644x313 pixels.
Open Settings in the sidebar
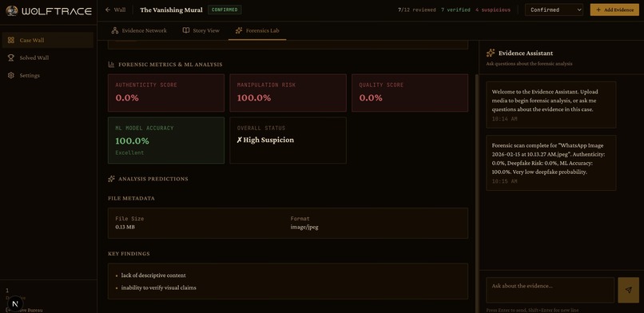click(x=48, y=76)
